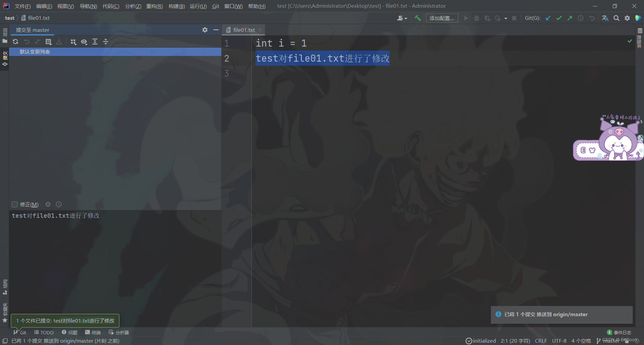Open commit options gear beside 修正
This screenshot has width=644, height=345.
pyautogui.click(x=48, y=204)
